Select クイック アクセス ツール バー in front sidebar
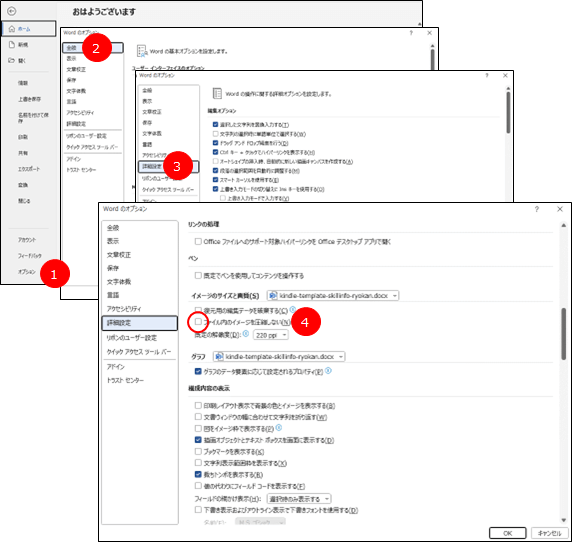 click(x=139, y=352)
